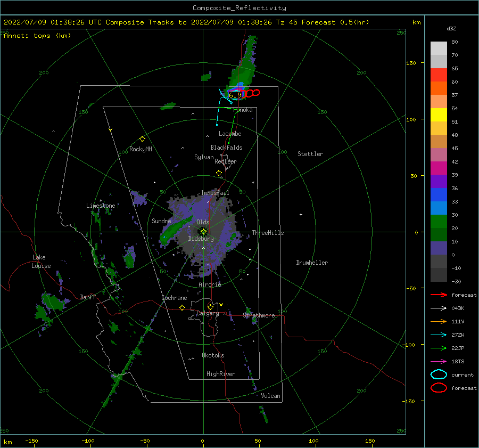This screenshot has height=448, width=479.
Task: Select the Olds town label
Action: (203, 222)
